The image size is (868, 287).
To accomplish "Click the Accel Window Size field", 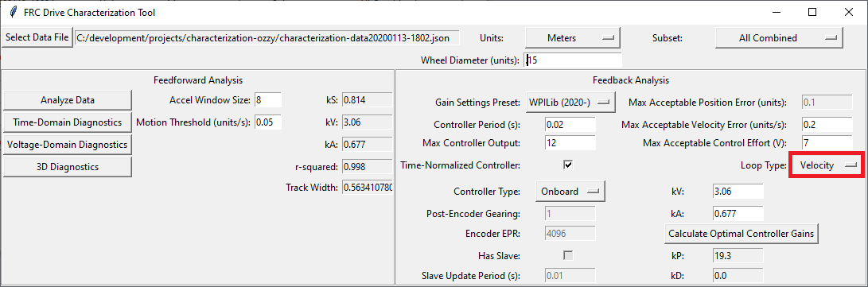I will [x=268, y=100].
